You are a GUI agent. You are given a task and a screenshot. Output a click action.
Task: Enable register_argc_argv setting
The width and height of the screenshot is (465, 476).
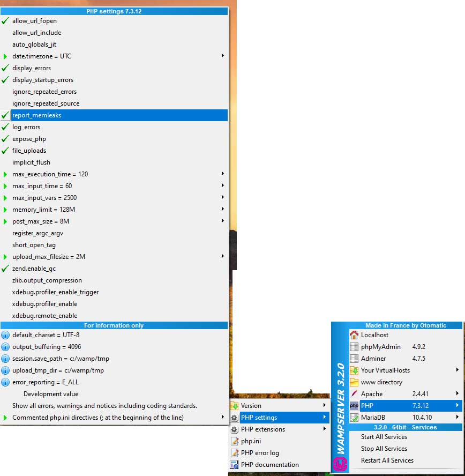click(114, 233)
